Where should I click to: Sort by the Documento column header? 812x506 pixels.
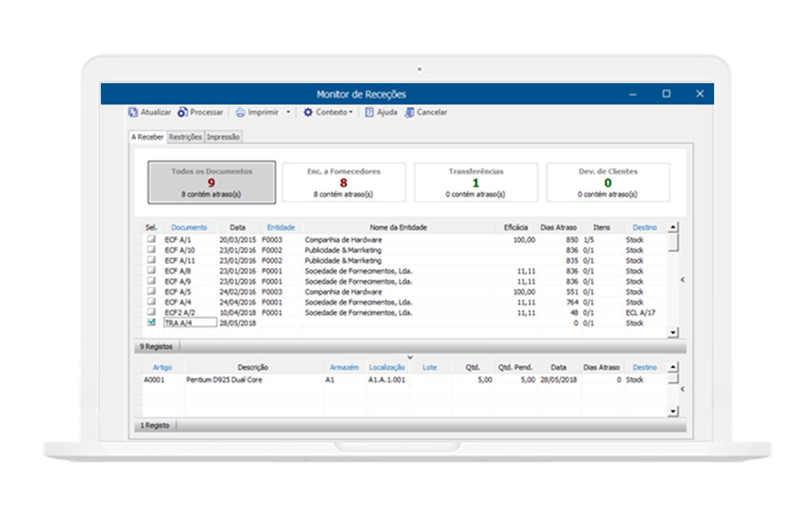point(189,227)
